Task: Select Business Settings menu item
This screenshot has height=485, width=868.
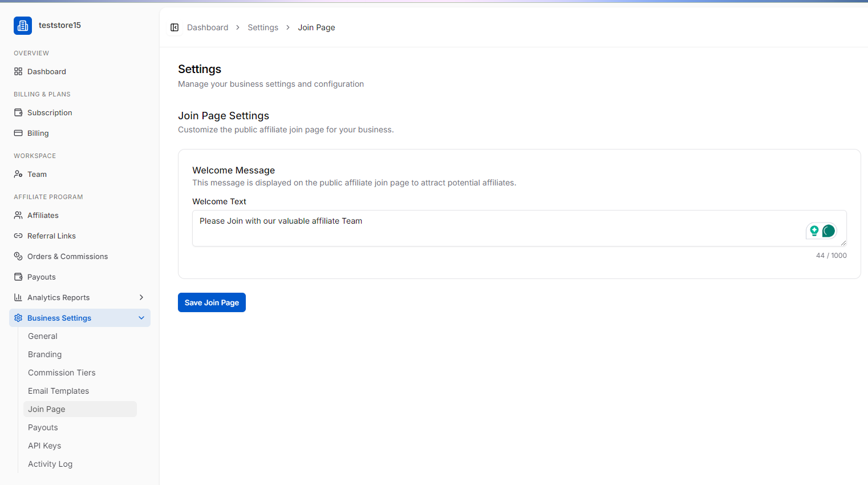Action: (x=80, y=318)
